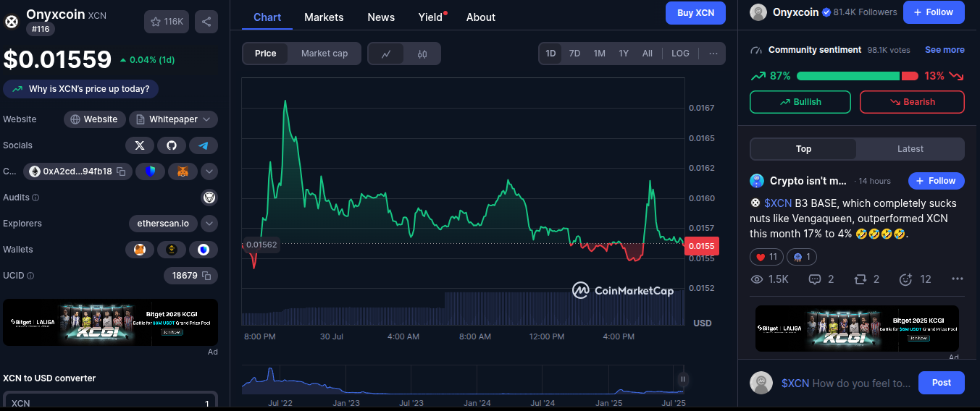Click the Buy XCN button
Screen dimensions: 980x411
tap(695, 13)
